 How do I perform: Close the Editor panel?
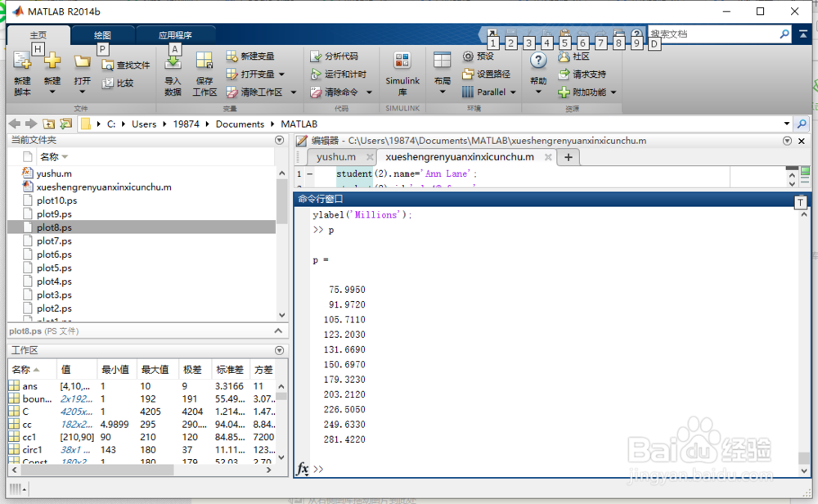[x=802, y=141]
